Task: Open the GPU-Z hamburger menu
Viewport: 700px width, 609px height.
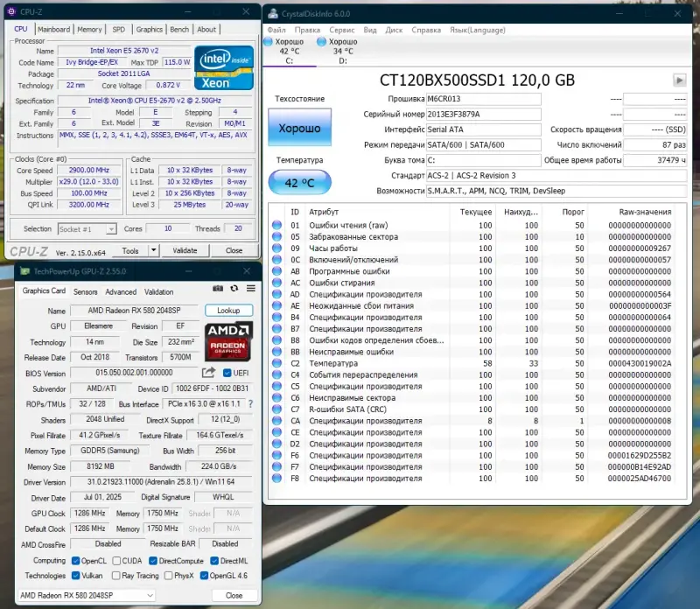Action: pos(251,289)
